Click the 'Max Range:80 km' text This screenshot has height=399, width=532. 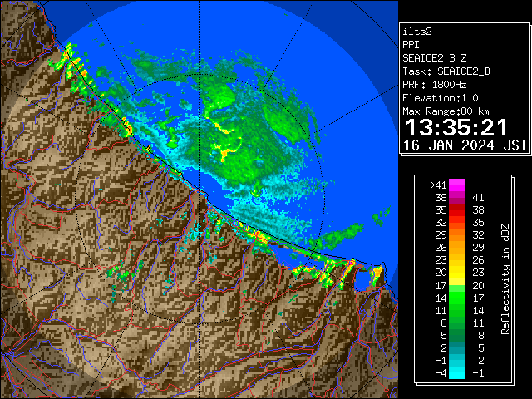click(x=446, y=111)
